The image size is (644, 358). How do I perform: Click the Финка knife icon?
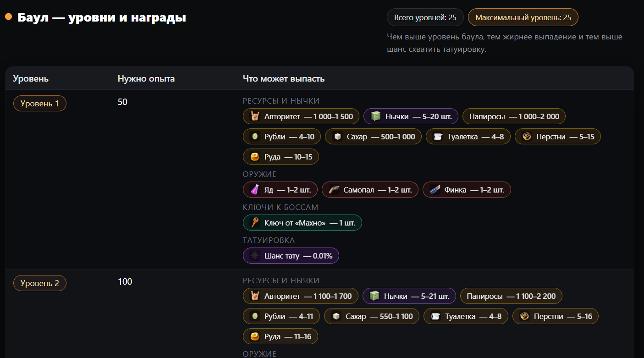click(435, 190)
